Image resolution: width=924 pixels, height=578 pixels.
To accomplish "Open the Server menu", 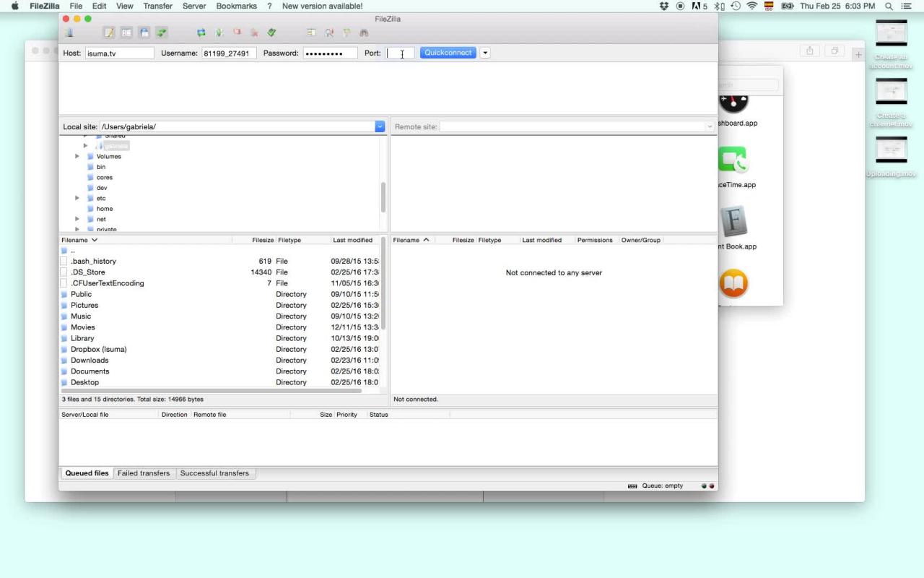I will (x=193, y=6).
